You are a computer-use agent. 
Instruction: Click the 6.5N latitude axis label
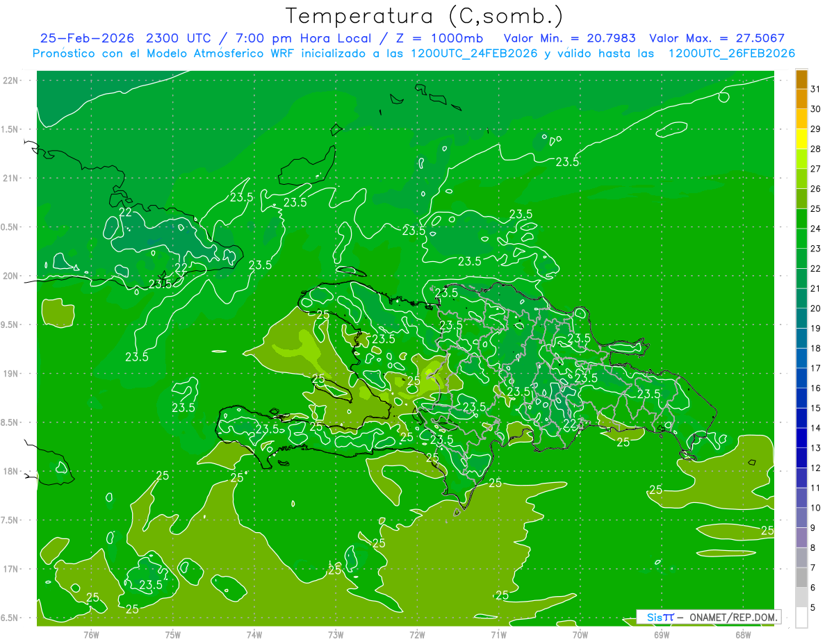[x=10, y=618]
